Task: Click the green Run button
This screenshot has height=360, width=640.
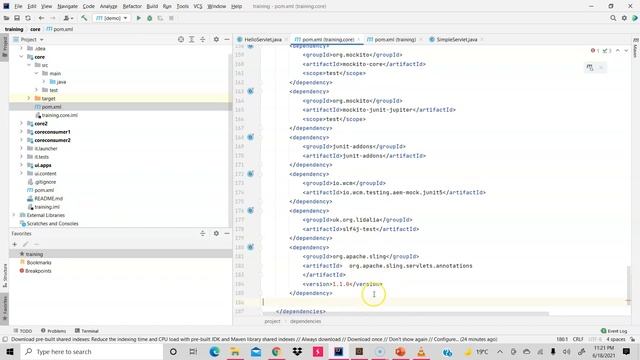Action: pos(139,18)
